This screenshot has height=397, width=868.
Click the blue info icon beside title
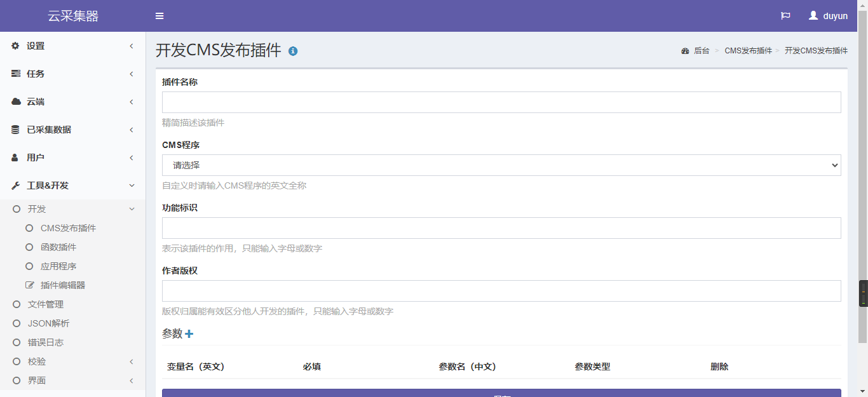(x=293, y=51)
